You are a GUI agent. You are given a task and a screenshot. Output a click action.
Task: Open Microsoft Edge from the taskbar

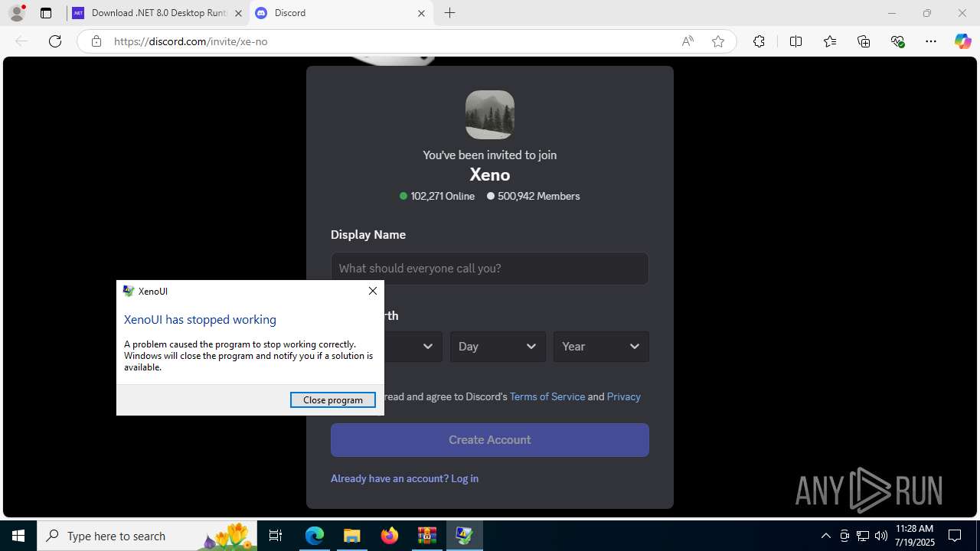click(315, 536)
